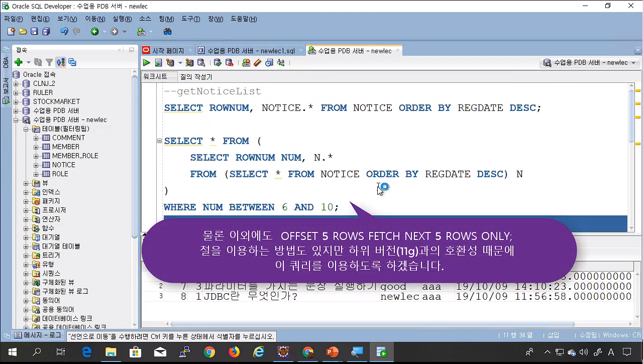Screen dimensions: 643x364
Task: Click the Save All icon in main toolbar
Action: pyautogui.click(x=46, y=32)
